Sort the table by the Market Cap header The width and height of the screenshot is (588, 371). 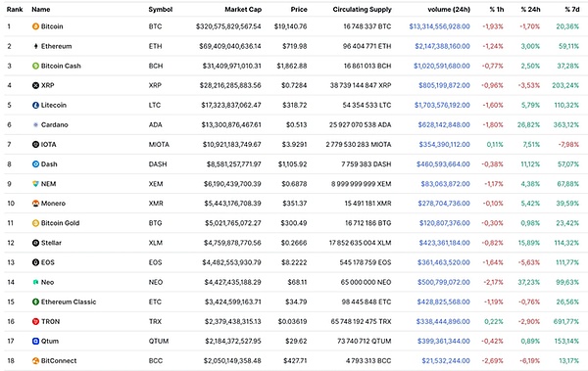[243, 10]
